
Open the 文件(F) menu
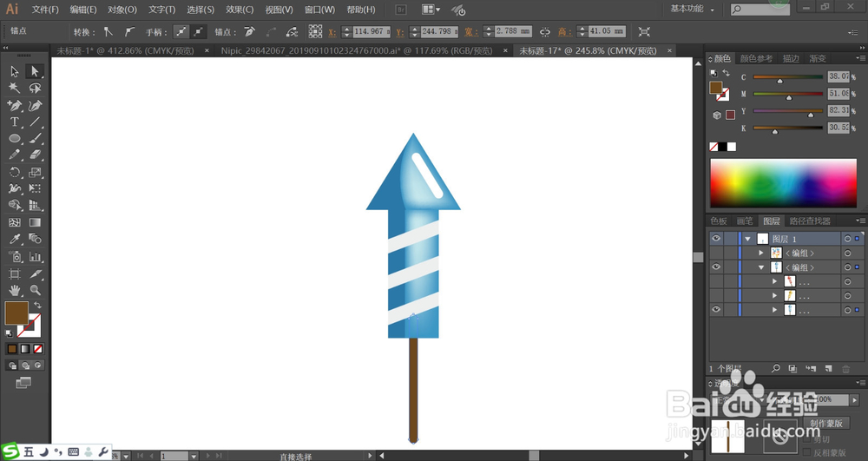point(45,10)
